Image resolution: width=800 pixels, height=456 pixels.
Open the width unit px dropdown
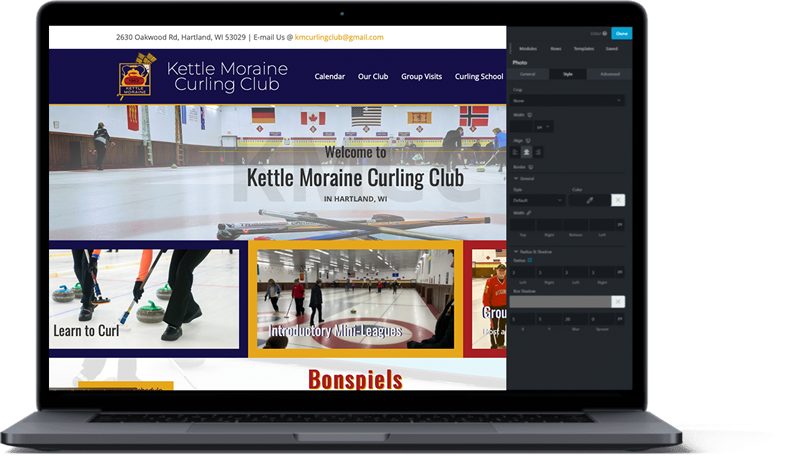coord(545,127)
